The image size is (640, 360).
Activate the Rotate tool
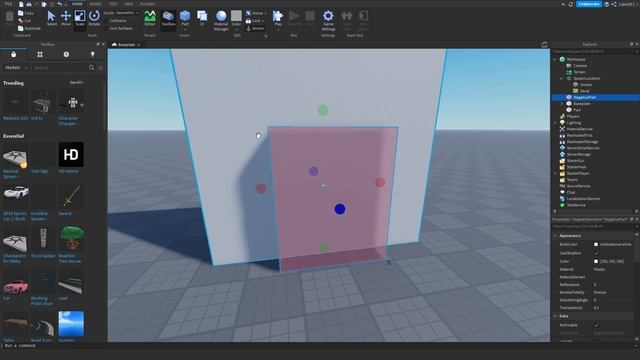[x=94, y=18]
